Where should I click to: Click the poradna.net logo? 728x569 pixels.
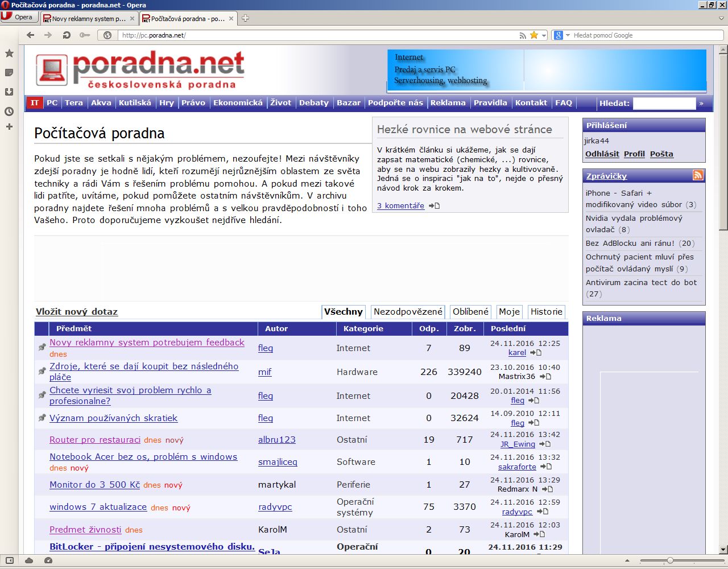140,70
